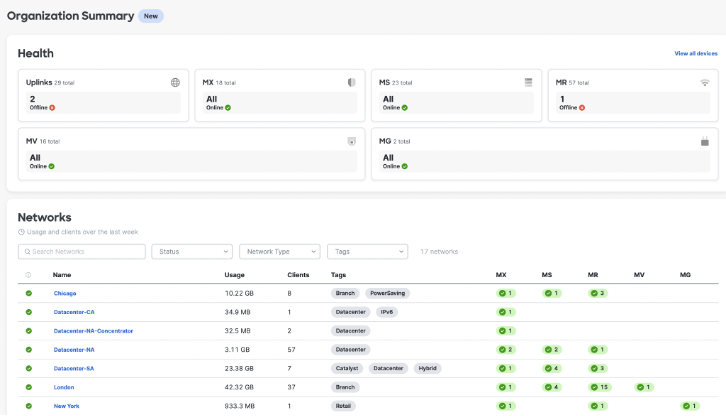The width and height of the screenshot is (726, 416).
Task: Click Chicago's green status icon
Action: (x=29, y=293)
